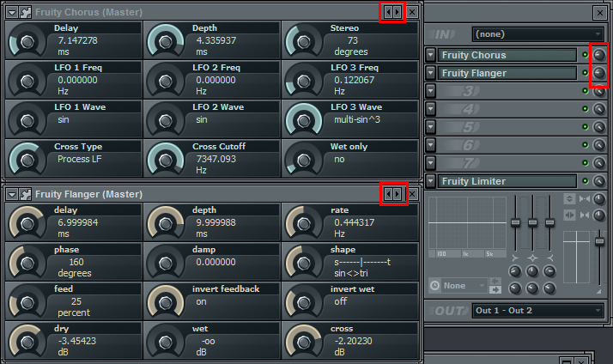Click the left arrow button next to None
Viewport: 613px width, 364px height.
point(495,282)
